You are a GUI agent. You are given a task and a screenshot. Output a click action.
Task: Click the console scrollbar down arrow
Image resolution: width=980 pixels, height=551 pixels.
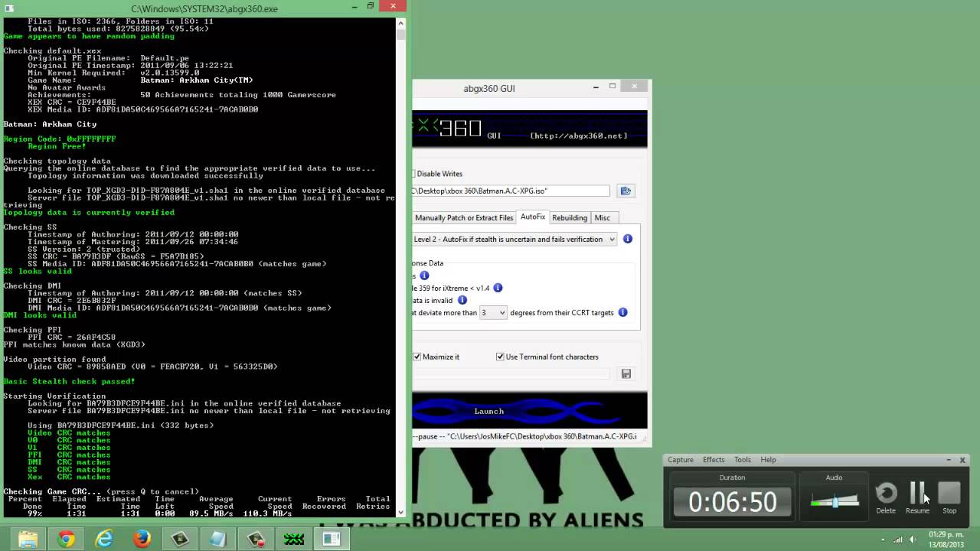[400, 512]
